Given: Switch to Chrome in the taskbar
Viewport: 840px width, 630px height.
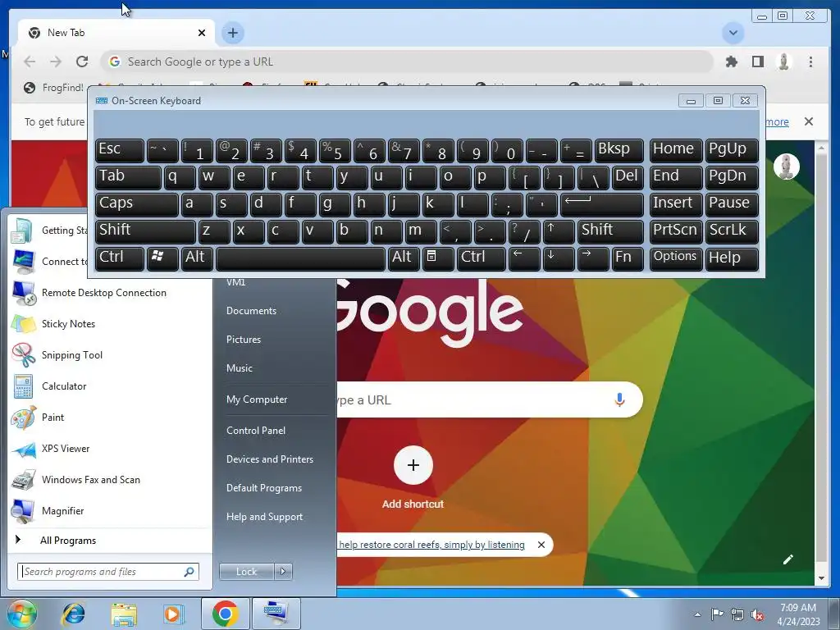Looking at the screenshot, I should click(x=225, y=614).
